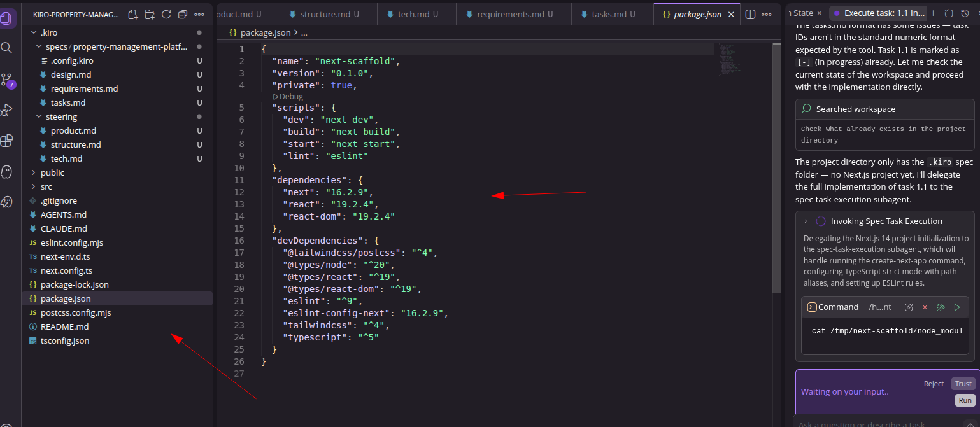
Task: Open chat history clock icon
Action: coord(966,13)
